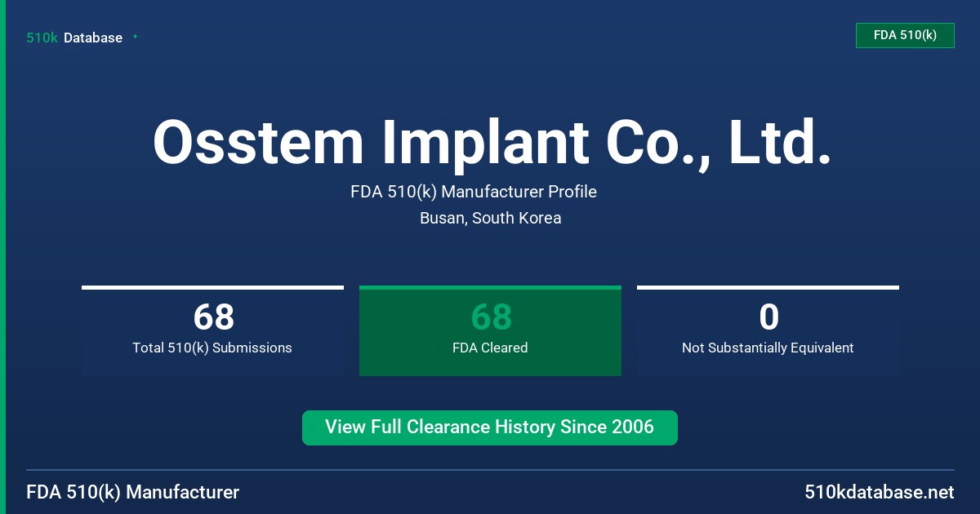The height and width of the screenshot is (514, 980).
Task: Select the Total 510(k) Submissions card
Action: (x=212, y=330)
